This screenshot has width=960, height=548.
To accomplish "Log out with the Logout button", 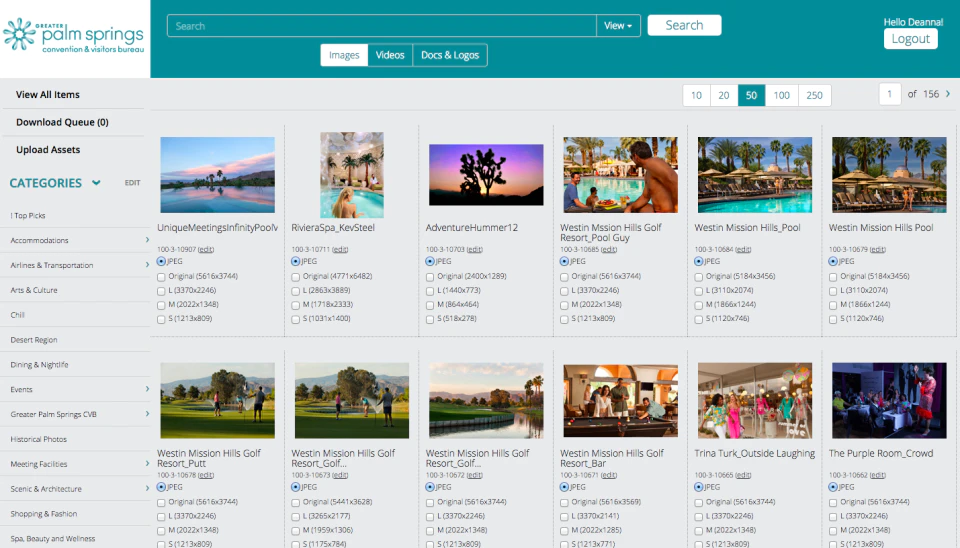I will point(910,39).
